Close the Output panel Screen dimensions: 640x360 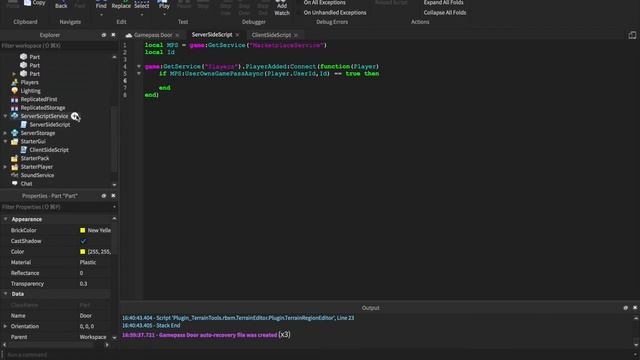pos(635,308)
